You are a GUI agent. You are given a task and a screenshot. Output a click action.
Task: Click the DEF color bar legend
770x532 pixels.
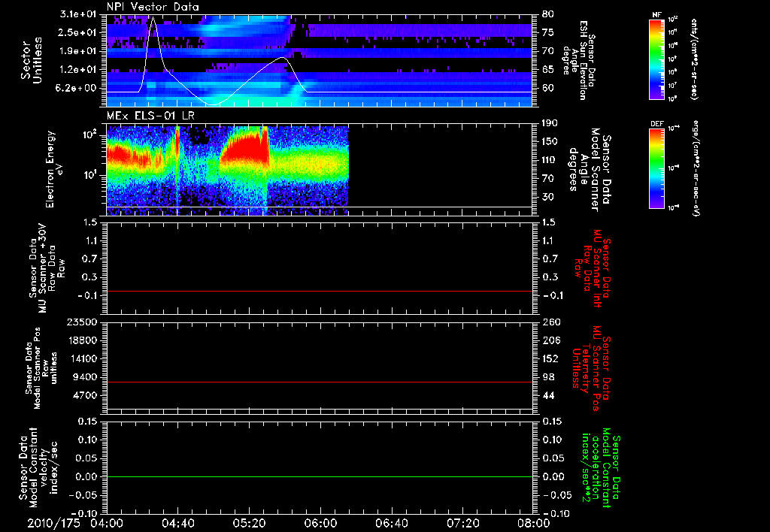pyautogui.click(x=656, y=169)
